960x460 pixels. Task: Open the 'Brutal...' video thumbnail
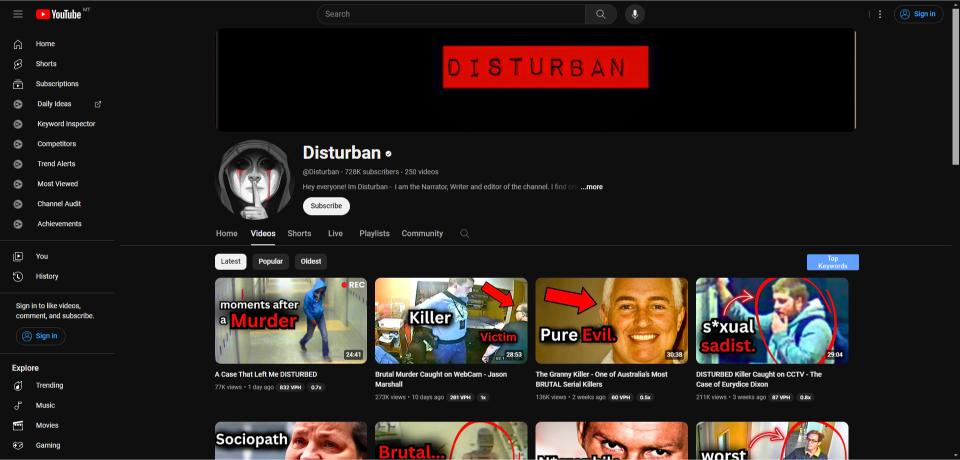coord(451,440)
